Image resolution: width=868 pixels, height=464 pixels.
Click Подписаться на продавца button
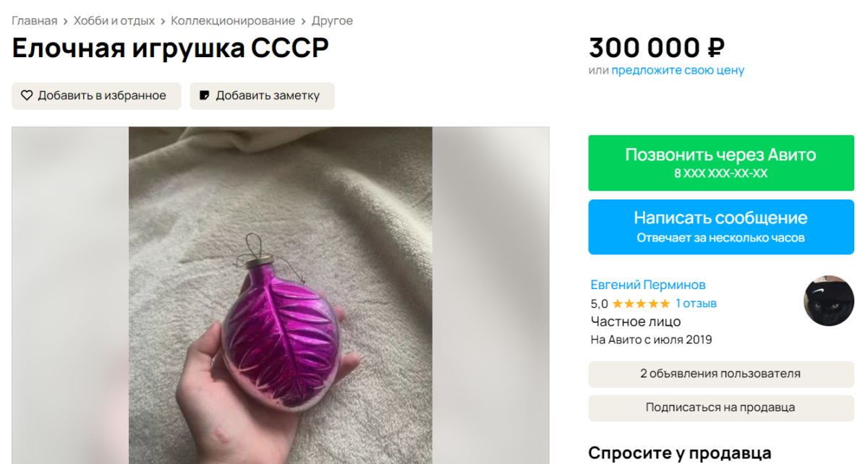pos(720,408)
